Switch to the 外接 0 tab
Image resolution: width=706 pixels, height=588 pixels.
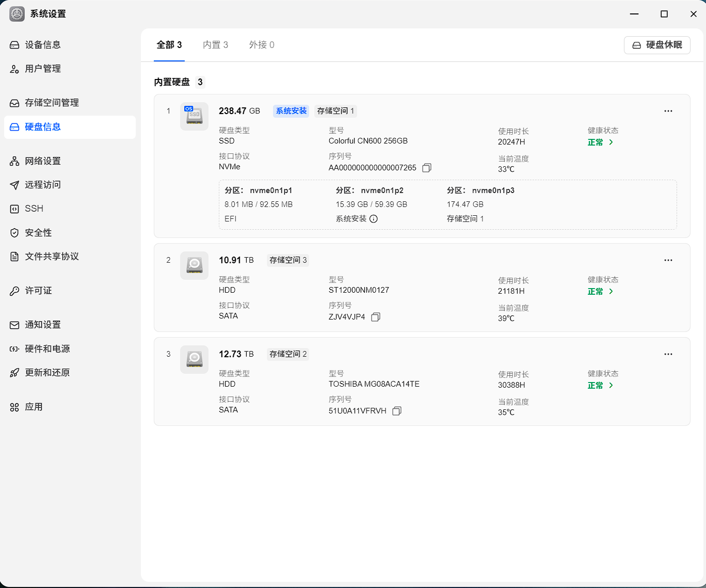(262, 45)
